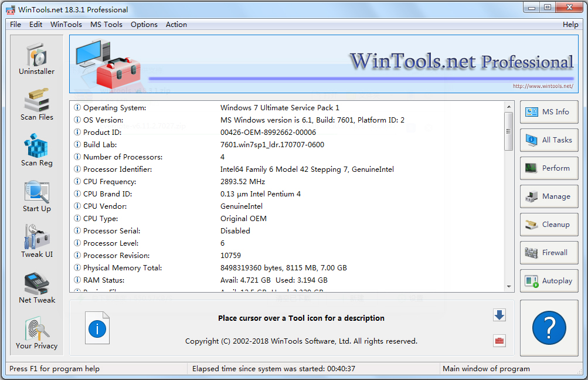Click the toolbox logo in the banner
This screenshot has width=588, height=380.
click(x=109, y=64)
